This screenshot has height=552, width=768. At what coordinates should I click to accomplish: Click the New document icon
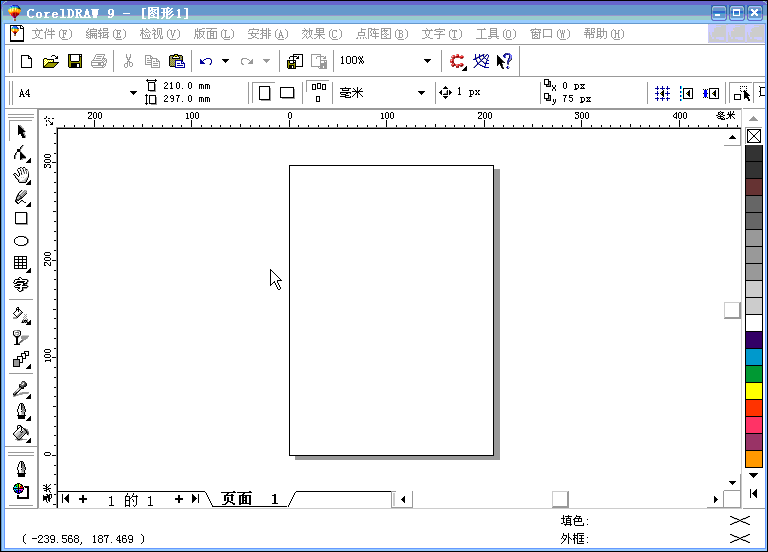coord(26,61)
